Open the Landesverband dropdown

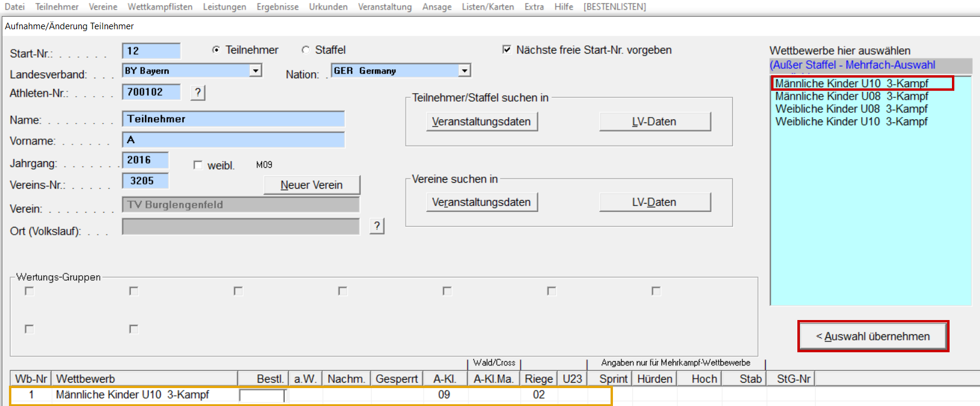(255, 70)
